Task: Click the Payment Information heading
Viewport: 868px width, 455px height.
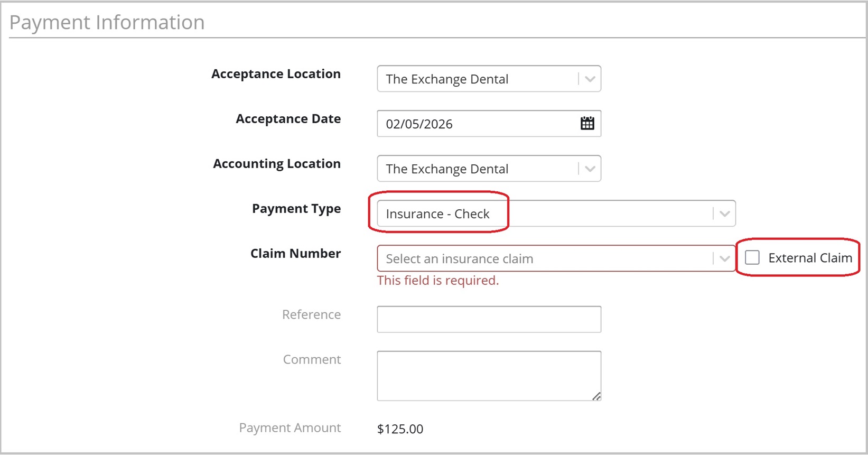Action: 107,23
